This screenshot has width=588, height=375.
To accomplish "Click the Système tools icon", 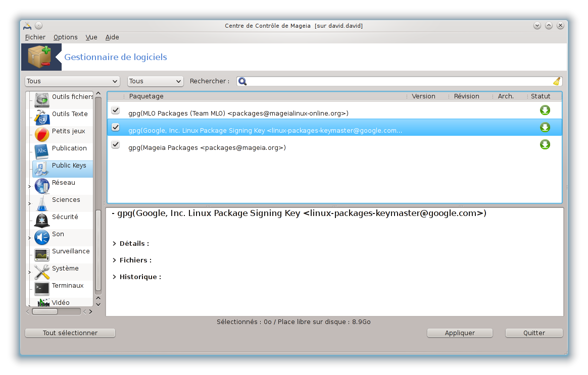I will [41, 272].
